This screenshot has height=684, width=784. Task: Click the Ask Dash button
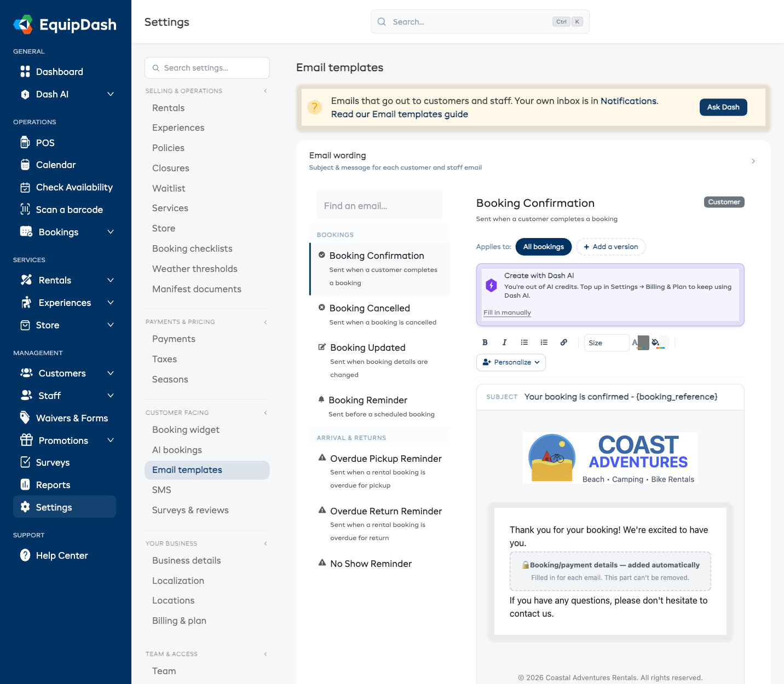[x=723, y=107]
